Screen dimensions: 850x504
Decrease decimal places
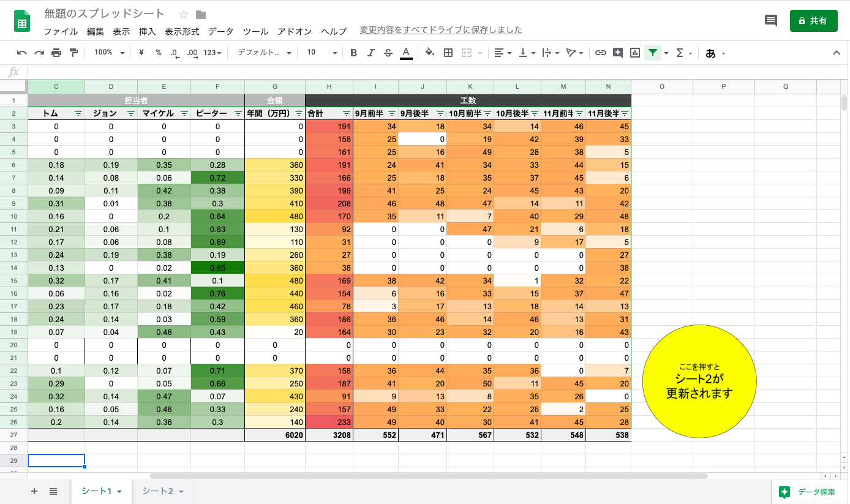click(175, 53)
